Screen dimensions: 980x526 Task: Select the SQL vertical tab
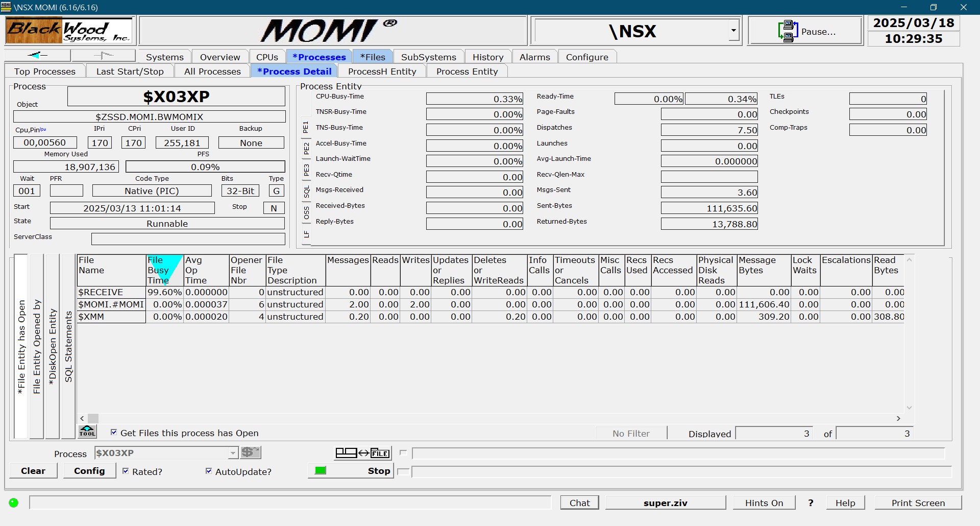point(306,192)
